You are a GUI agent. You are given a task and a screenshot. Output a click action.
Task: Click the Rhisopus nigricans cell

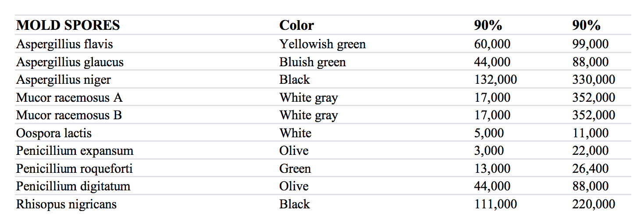point(66,204)
